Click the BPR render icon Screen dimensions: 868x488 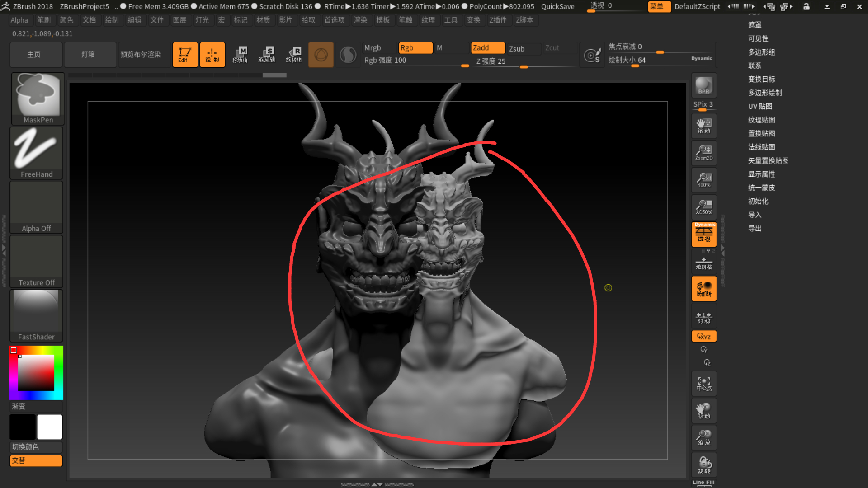pyautogui.click(x=703, y=85)
